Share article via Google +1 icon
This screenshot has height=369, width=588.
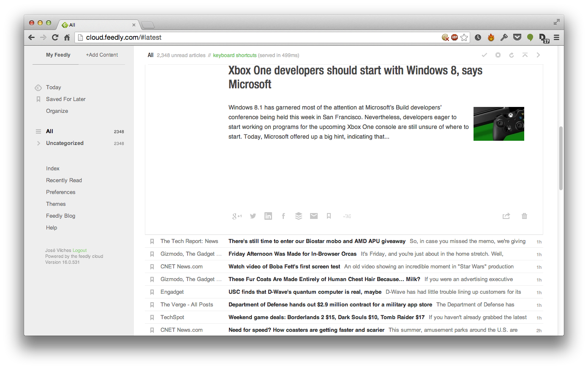[237, 216]
